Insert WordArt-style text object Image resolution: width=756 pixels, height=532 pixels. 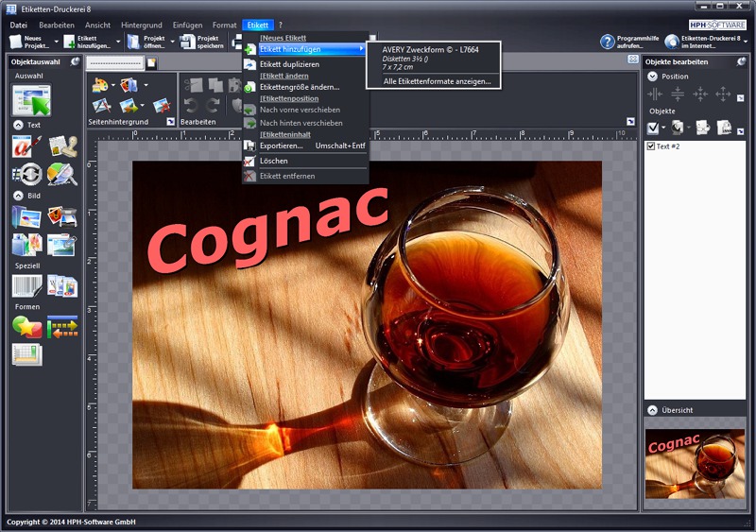coord(26,146)
